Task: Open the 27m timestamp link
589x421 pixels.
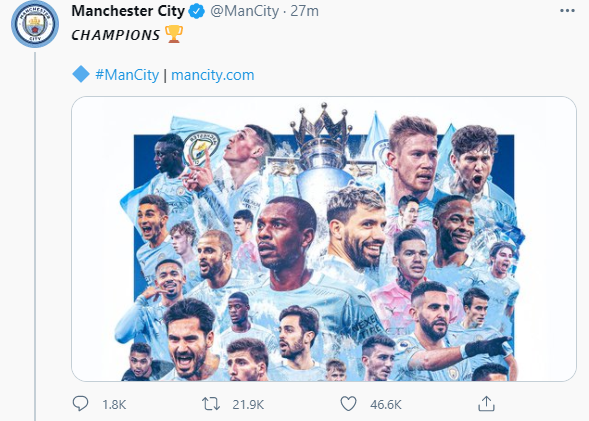Action: tap(304, 11)
